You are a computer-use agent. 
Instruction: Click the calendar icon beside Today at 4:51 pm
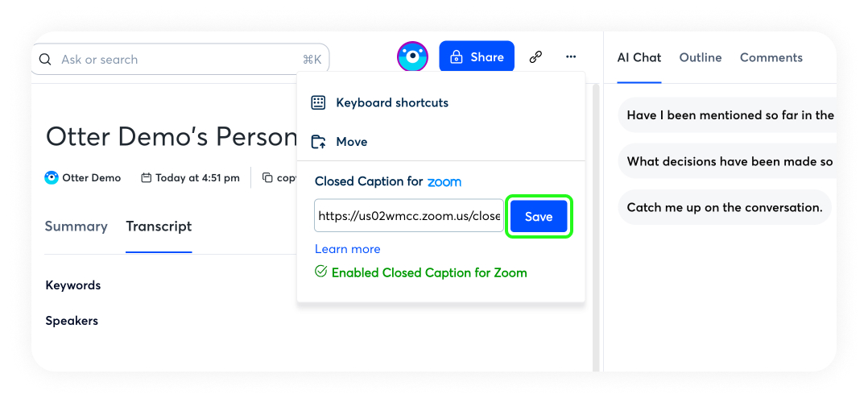pyautogui.click(x=146, y=178)
